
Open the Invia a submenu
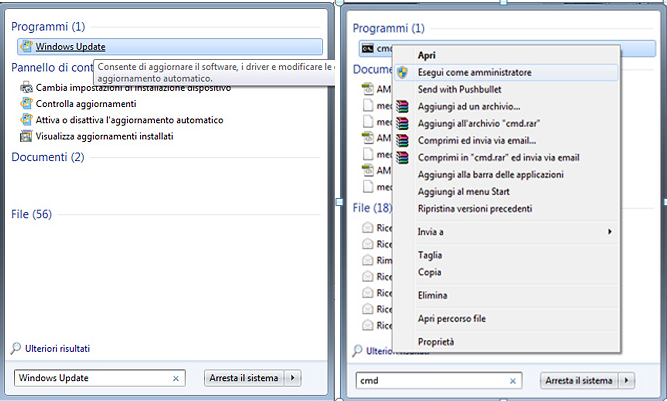click(x=430, y=232)
